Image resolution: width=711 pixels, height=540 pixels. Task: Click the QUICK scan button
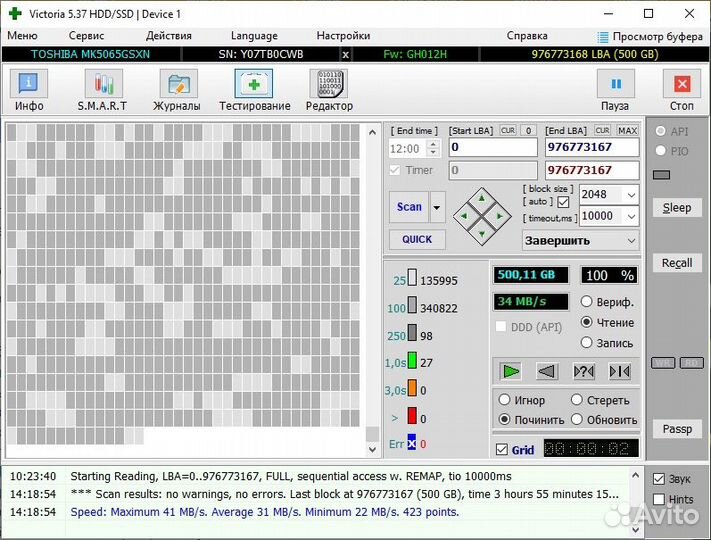417,239
